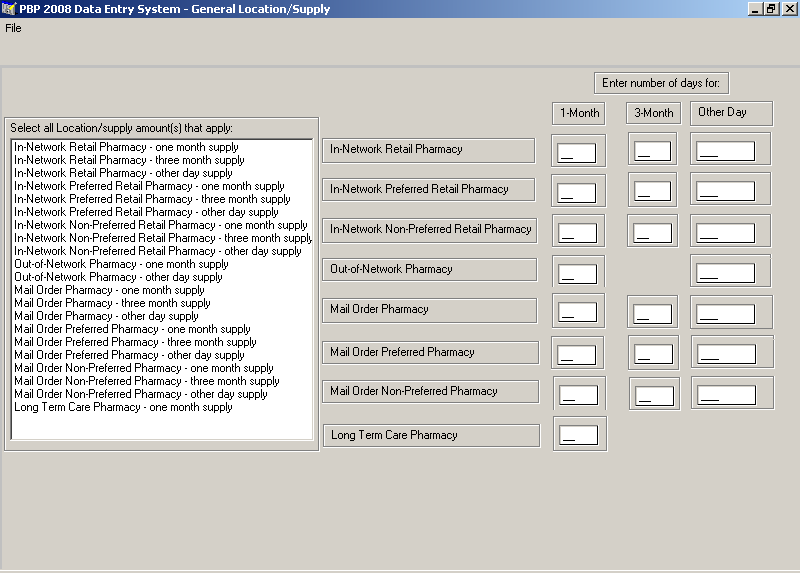Click Mail Order Non-Preferred Pharmacy 3-Month field
Viewport: 800px width, 573px height.
pos(655,396)
